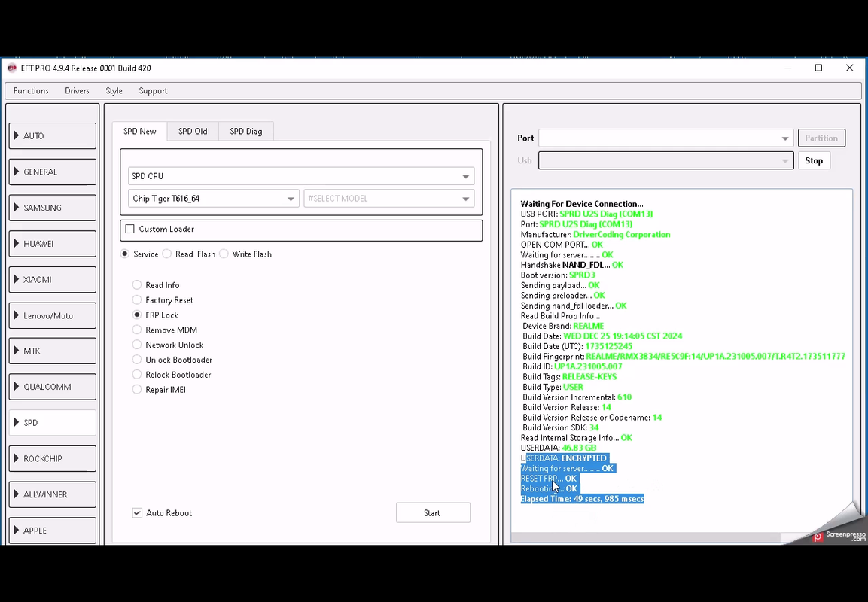Switch to the SPD New tab
Image resolution: width=868 pixels, height=602 pixels.
click(139, 131)
